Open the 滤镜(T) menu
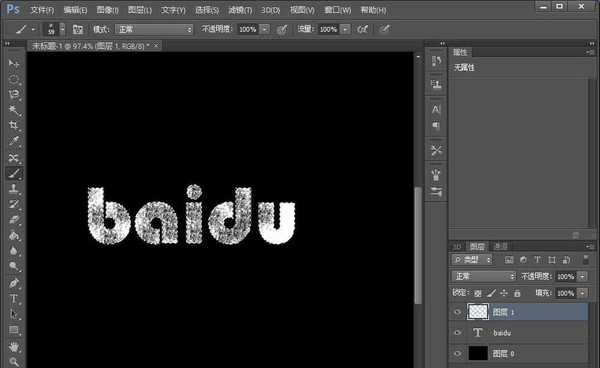The image size is (600, 368). point(240,10)
